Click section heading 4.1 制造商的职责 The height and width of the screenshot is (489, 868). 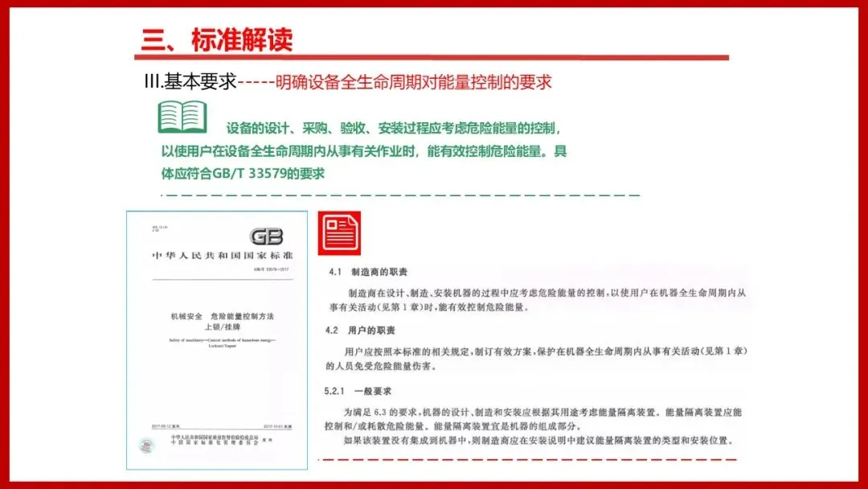368,272
